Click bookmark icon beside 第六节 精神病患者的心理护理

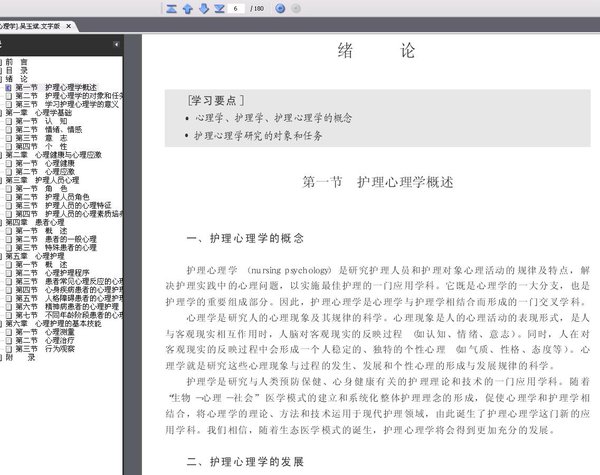coord(9,307)
